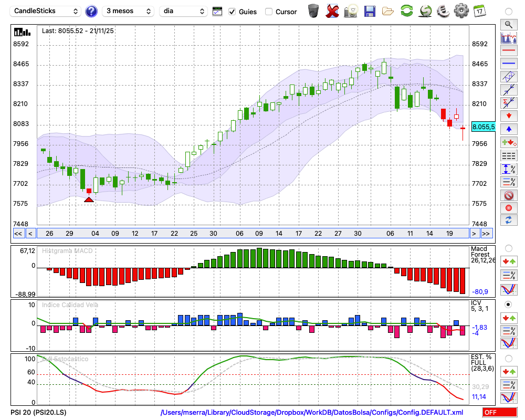Open the blue question mark help button
Image resolution: width=525 pixels, height=420 pixels.
(91, 12)
